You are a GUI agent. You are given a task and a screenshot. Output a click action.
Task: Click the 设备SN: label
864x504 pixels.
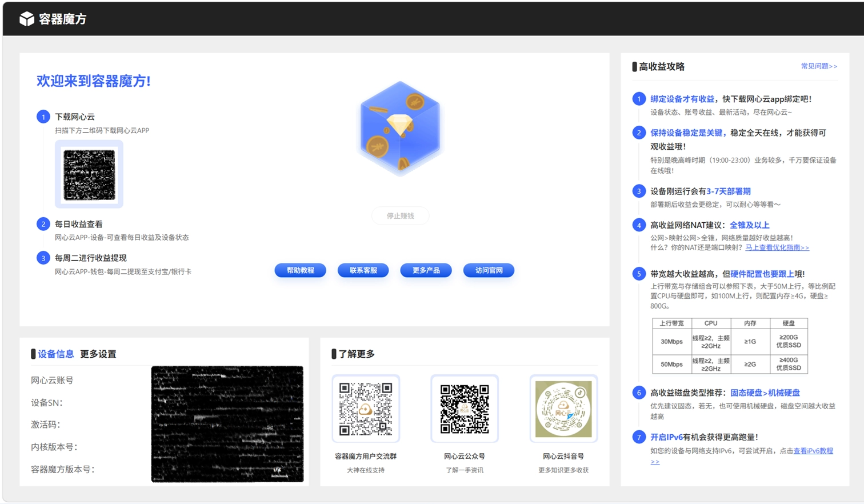pyautogui.click(x=47, y=402)
